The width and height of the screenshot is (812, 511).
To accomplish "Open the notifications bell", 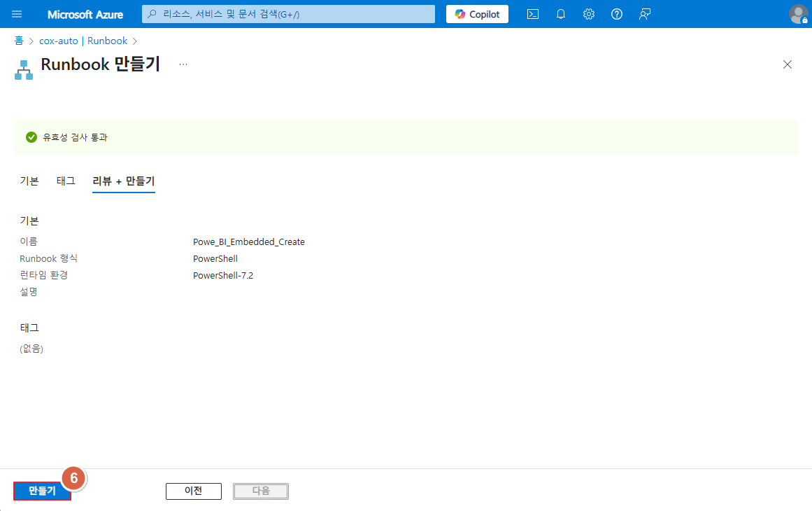I will (x=561, y=14).
